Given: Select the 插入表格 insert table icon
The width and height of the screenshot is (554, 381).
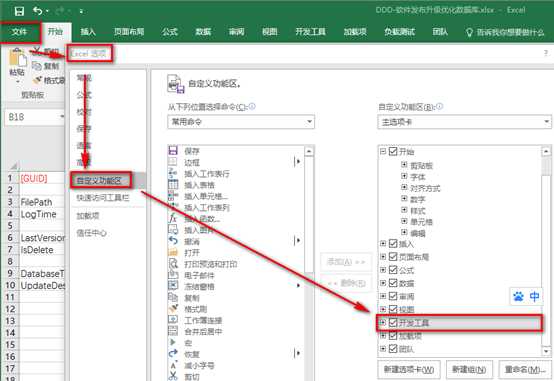Looking at the screenshot, I should click(x=173, y=185).
